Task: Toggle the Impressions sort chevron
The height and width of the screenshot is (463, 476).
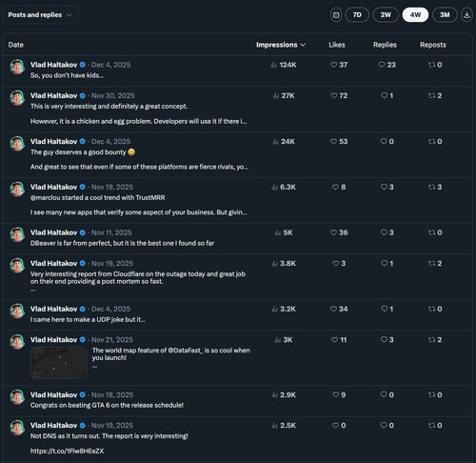Action: tap(303, 45)
